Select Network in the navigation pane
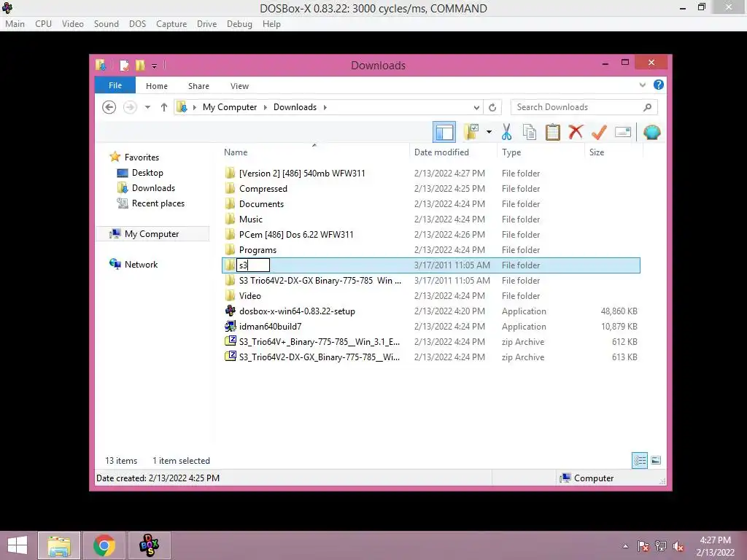The image size is (747, 560). (x=141, y=264)
